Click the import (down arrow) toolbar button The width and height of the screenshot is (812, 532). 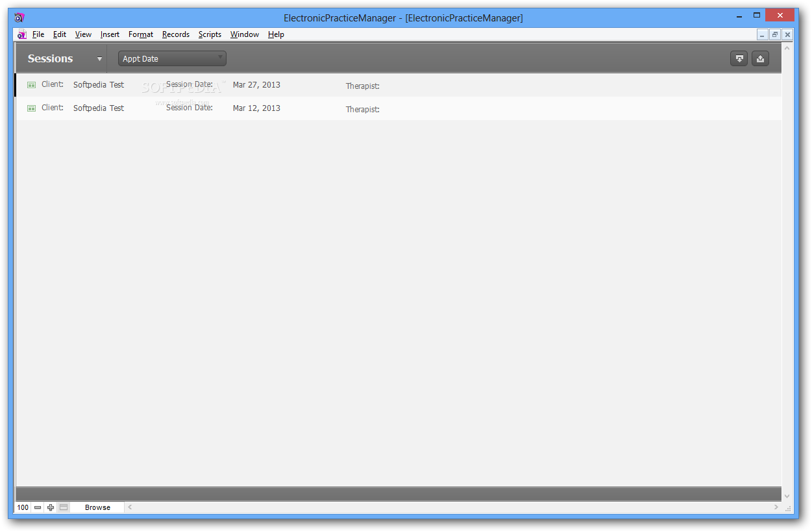coord(739,58)
